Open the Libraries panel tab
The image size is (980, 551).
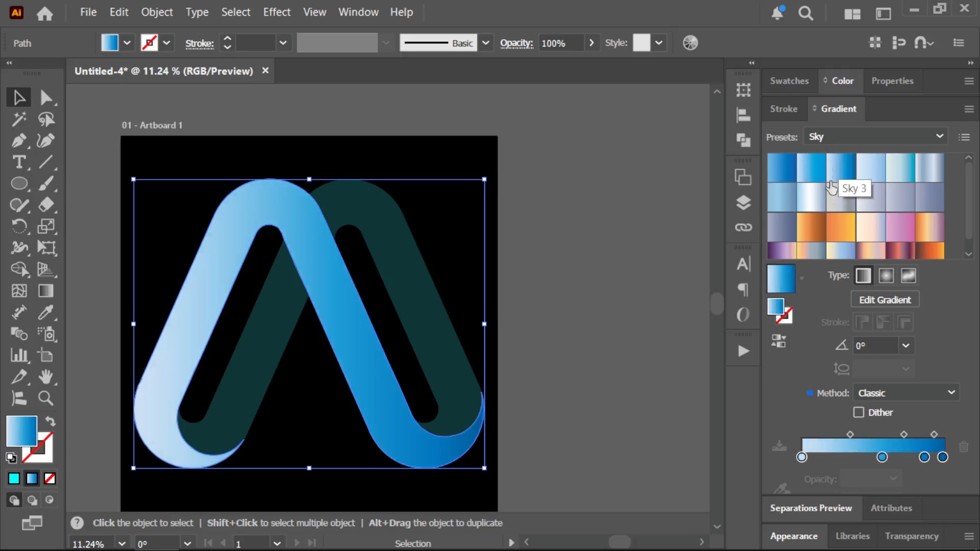(x=852, y=536)
